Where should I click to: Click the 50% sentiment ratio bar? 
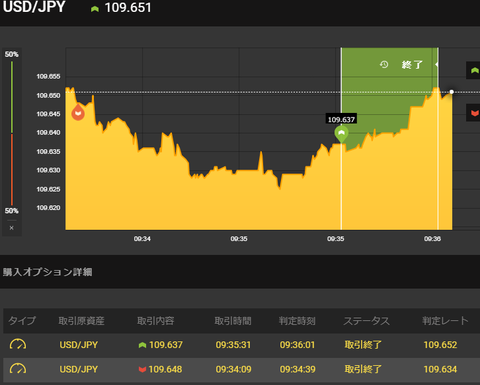tap(12, 133)
